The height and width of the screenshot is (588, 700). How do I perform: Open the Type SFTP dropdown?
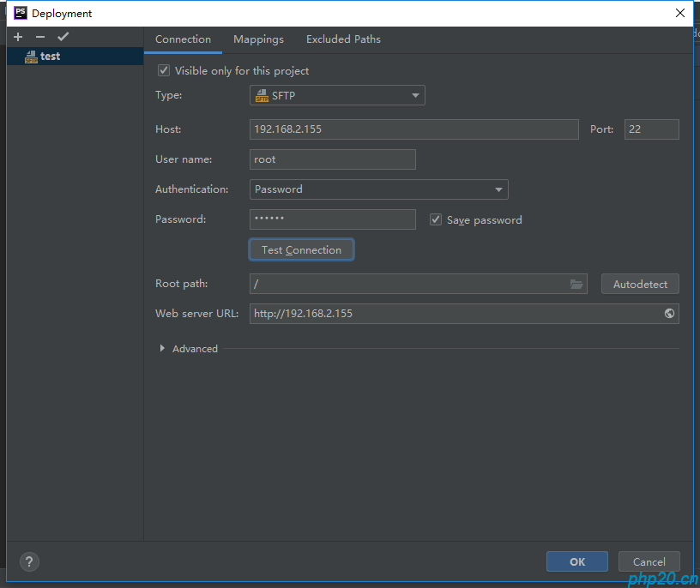coord(337,95)
